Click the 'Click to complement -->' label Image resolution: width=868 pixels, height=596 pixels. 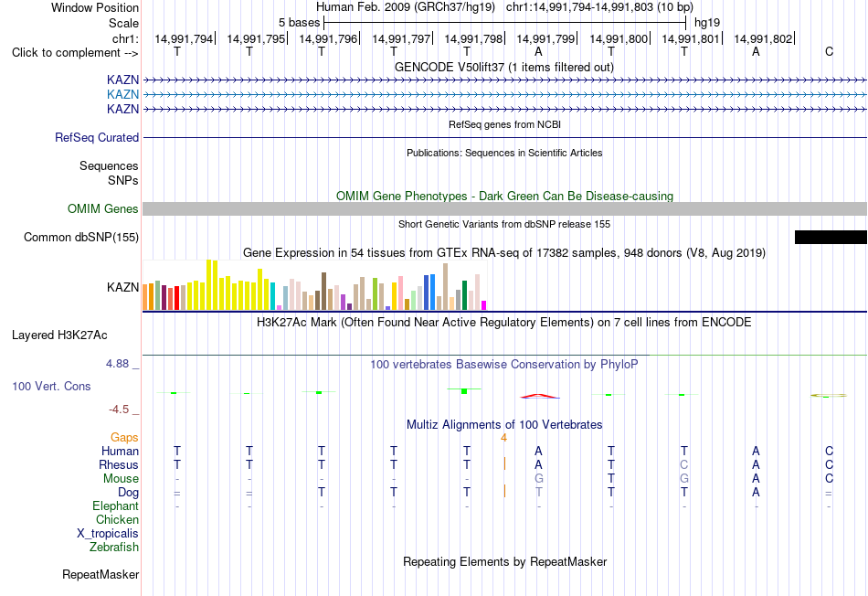point(75,53)
